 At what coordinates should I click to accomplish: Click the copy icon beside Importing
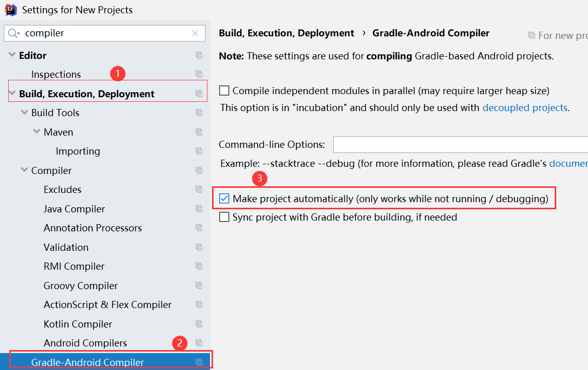(x=199, y=151)
